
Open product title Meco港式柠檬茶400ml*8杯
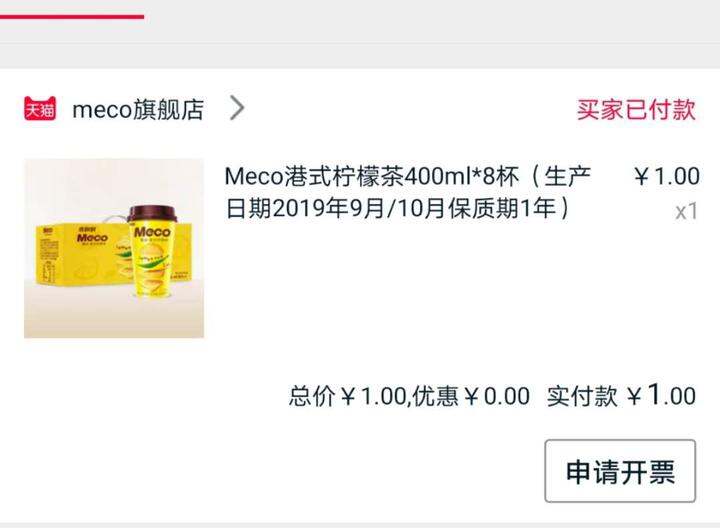[x=372, y=177]
